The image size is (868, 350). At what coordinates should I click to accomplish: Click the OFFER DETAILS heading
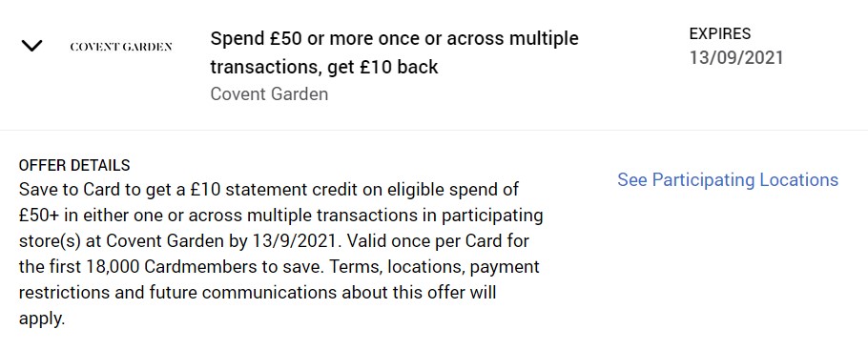74,165
